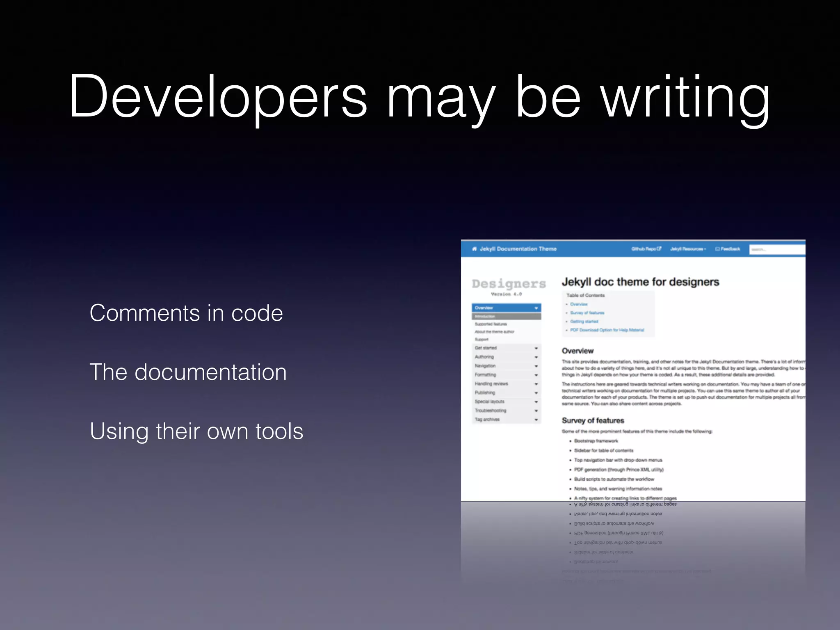Expand the Tag archives sidebar section
This screenshot has width=840, height=630.
point(507,420)
